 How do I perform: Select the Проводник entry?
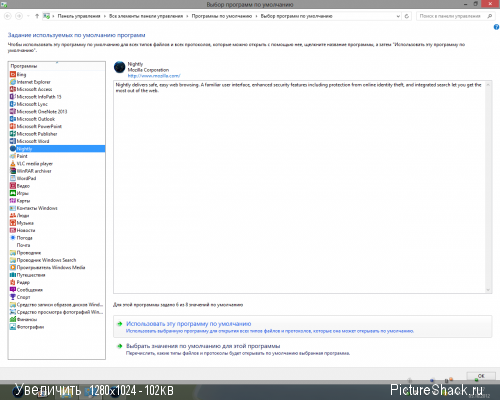[x=26, y=253]
